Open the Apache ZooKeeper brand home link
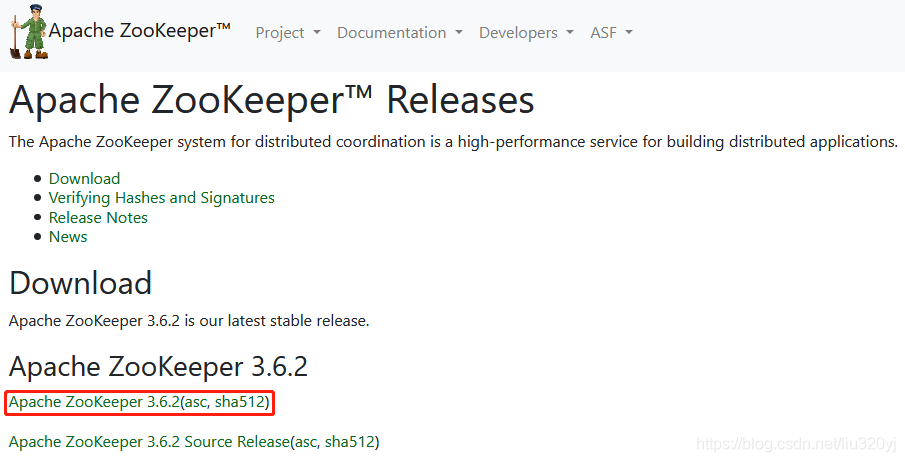The height and width of the screenshot is (462, 905). point(140,31)
